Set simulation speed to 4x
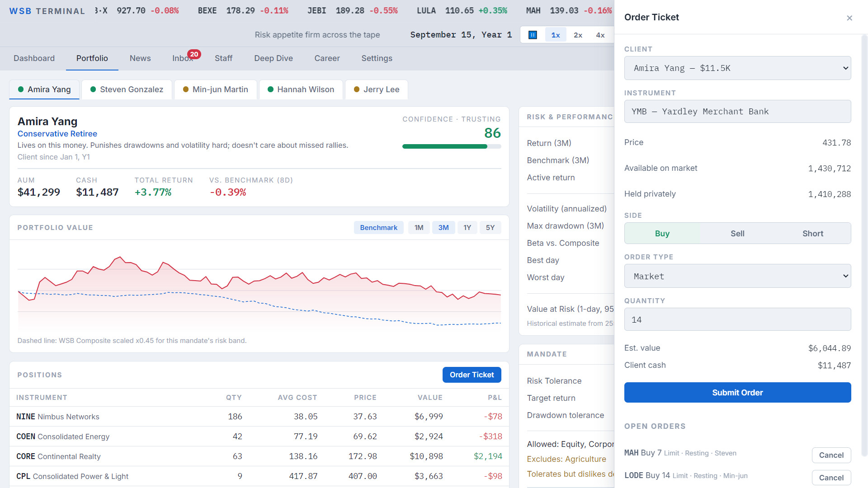 pos(600,35)
